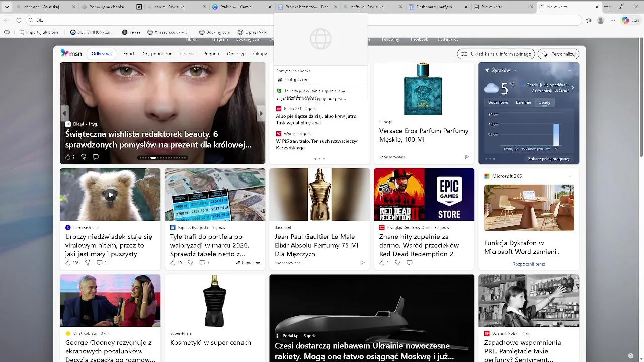644x362 pixels.
Task: Open Jean Paul Gaultier Le Male ad
Action: [319, 219]
